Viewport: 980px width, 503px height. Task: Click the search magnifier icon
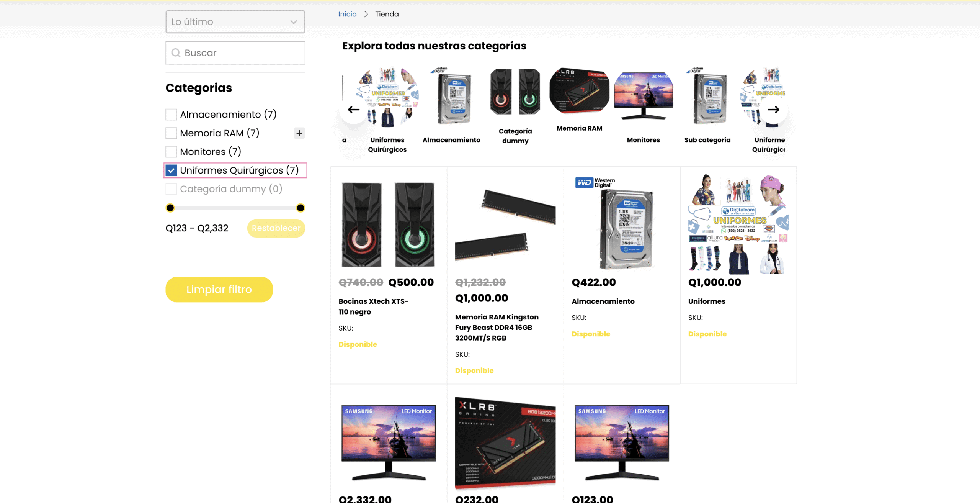point(176,53)
